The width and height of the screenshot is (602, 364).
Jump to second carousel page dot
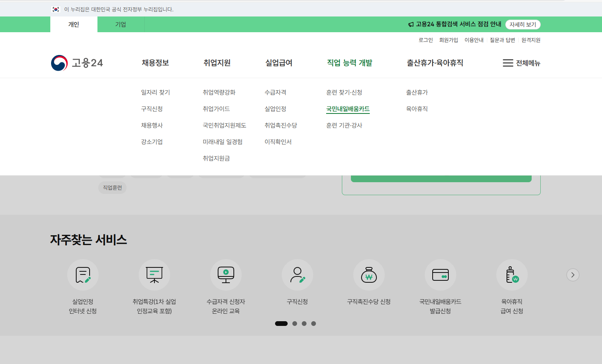coord(294,324)
